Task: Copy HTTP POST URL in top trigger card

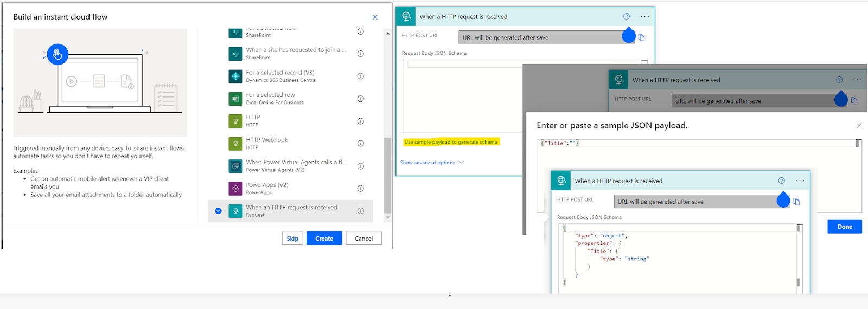Action: pos(641,37)
